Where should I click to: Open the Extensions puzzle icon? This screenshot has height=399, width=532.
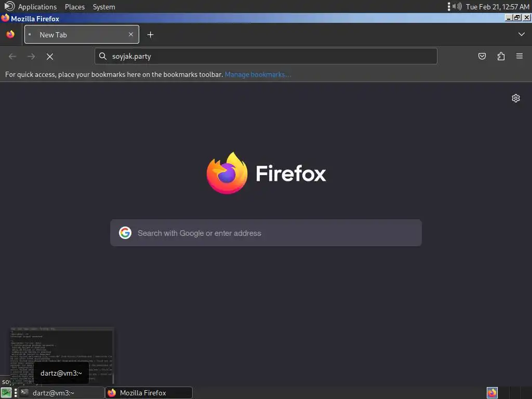[x=501, y=56]
